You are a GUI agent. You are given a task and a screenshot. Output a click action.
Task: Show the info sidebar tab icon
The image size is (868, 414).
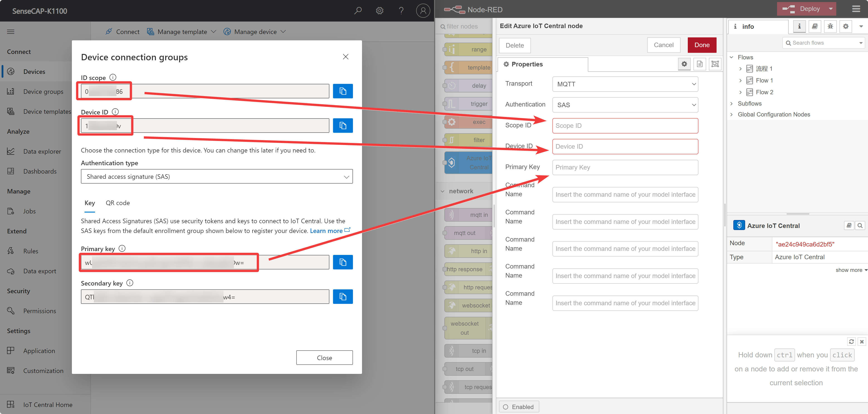click(x=799, y=26)
